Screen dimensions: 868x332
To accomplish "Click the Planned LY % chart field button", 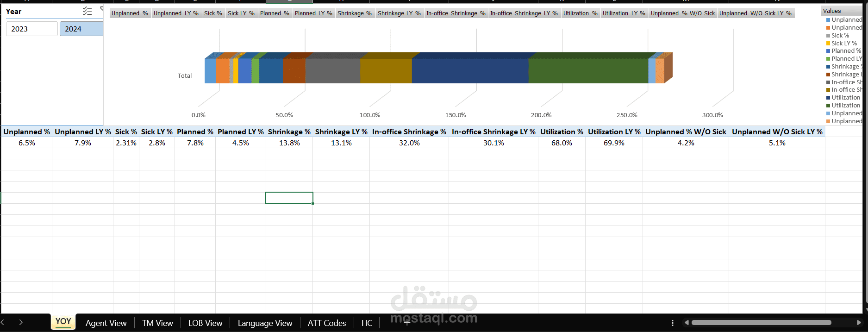I will coord(313,13).
